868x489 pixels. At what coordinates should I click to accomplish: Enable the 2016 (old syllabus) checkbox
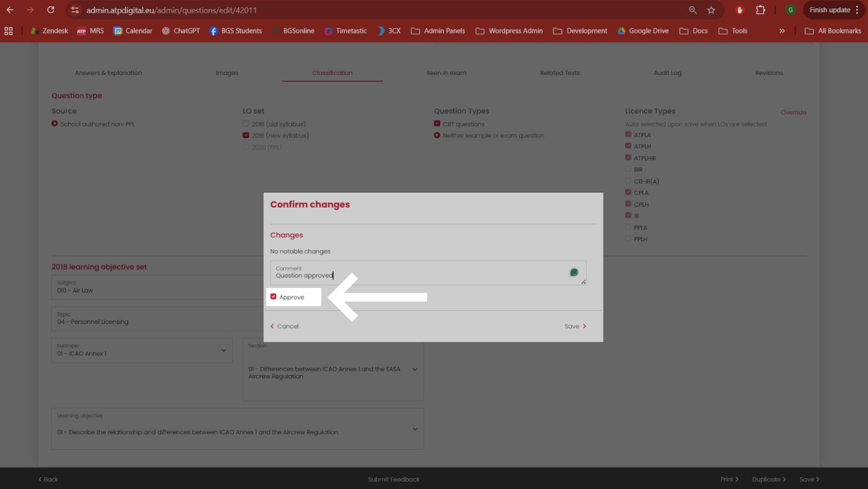pos(246,124)
